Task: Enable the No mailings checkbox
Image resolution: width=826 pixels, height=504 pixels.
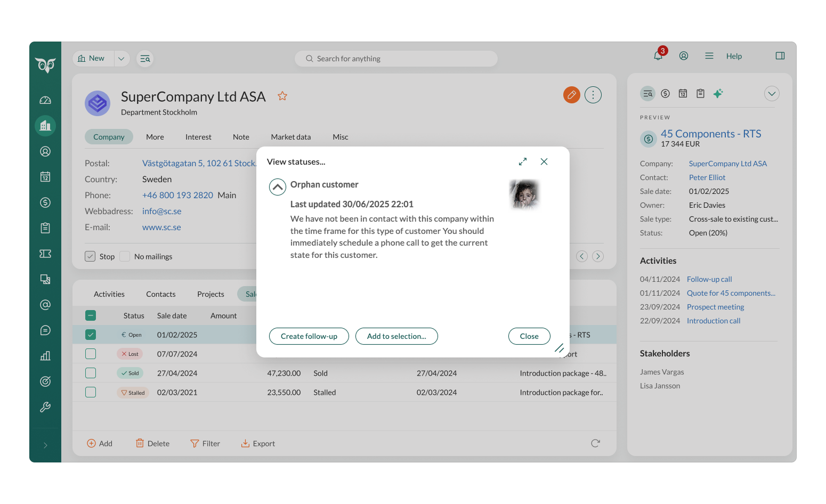Action: click(125, 256)
